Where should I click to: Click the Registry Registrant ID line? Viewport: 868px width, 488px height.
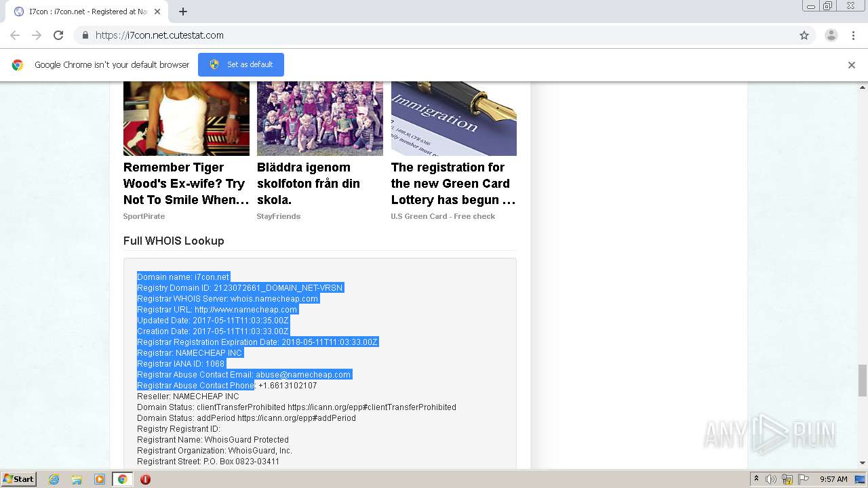(x=178, y=428)
